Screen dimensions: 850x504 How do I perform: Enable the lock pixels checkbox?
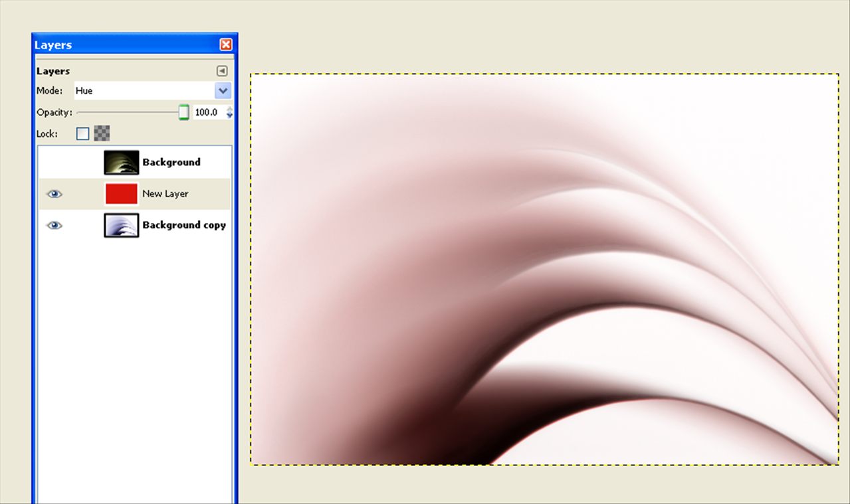82,133
